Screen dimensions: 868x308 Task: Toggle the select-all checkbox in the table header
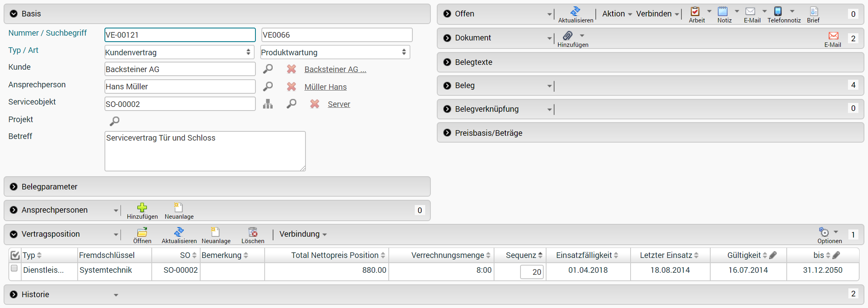click(x=14, y=255)
